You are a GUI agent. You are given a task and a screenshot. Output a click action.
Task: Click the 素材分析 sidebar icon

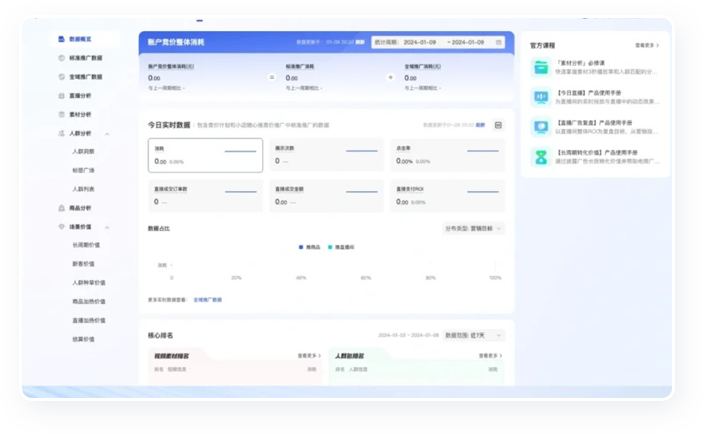point(61,114)
